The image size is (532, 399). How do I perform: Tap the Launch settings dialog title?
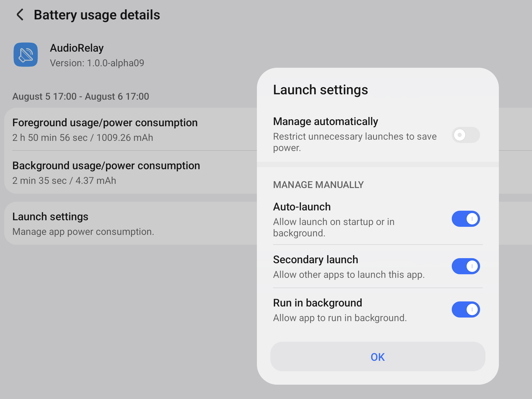point(320,90)
